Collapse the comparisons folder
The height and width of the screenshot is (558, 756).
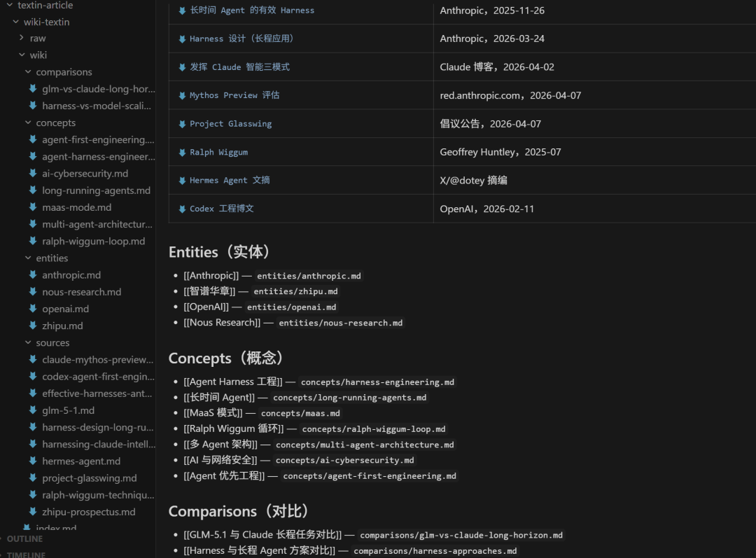(28, 72)
